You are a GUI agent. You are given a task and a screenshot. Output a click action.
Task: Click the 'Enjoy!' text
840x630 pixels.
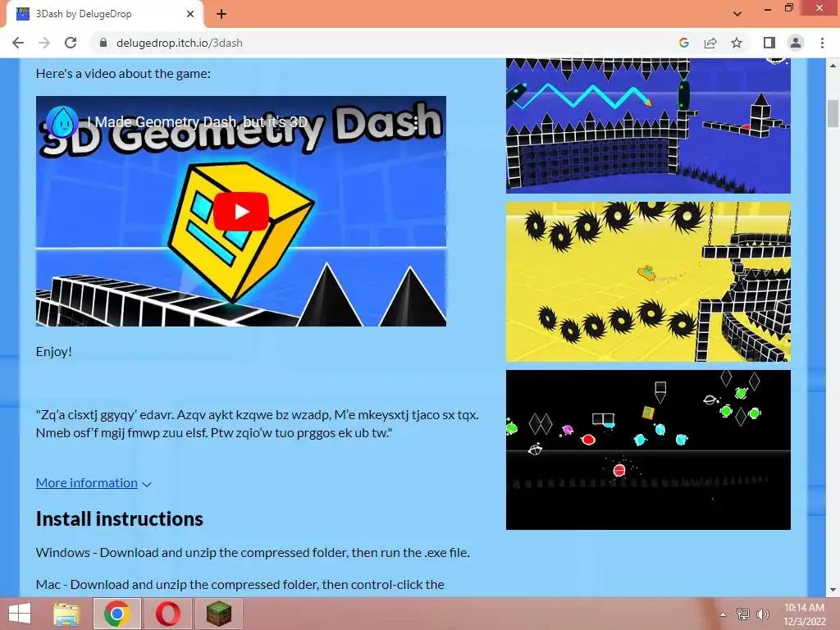pyautogui.click(x=53, y=351)
